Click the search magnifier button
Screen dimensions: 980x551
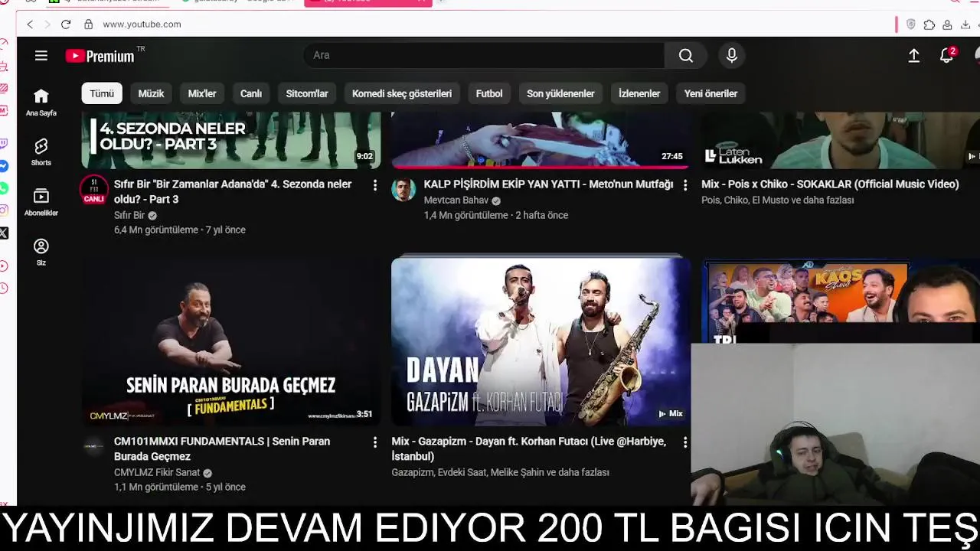point(686,55)
